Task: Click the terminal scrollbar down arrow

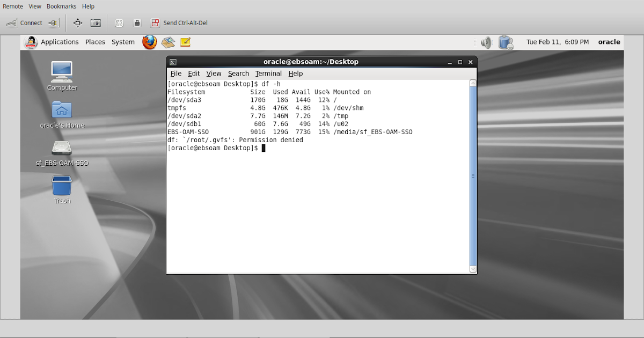Action: pyautogui.click(x=473, y=269)
